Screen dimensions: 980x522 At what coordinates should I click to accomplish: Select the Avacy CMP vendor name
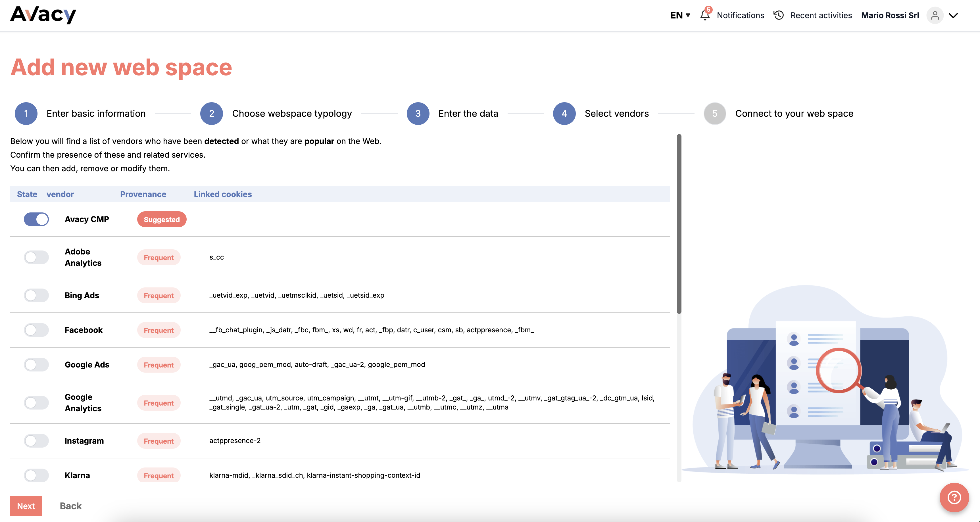pyautogui.click(x=87, y=219)
